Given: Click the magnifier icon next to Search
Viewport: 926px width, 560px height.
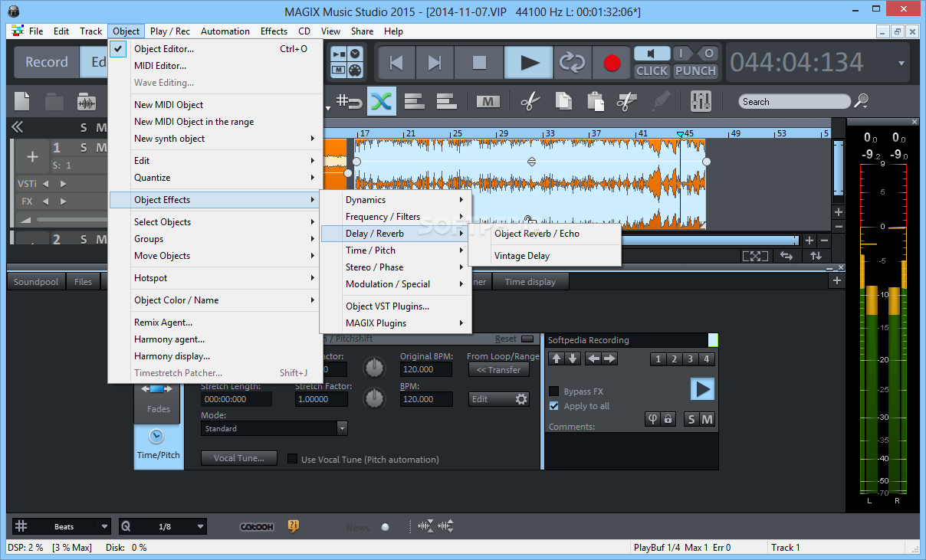Looking at the screenshot, I should coord(862,101).
